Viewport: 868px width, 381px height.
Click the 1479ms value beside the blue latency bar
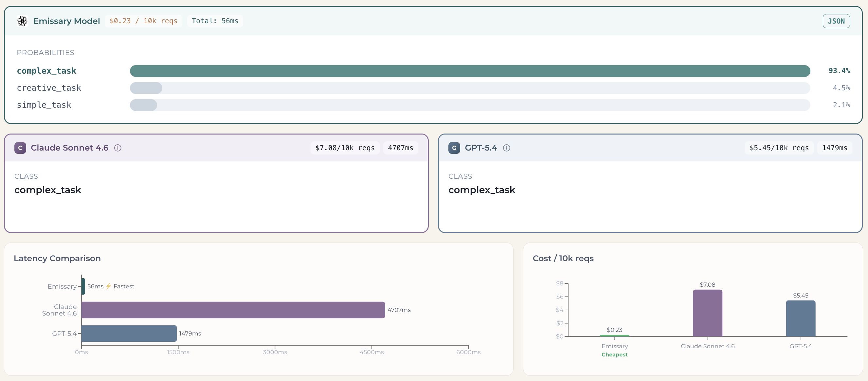click(190, 334)
